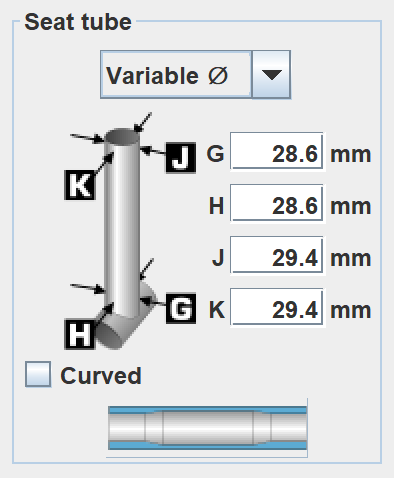Click the black J marker on tube diagram
This screenshot has height=478, width=394.
coord(181,158)
